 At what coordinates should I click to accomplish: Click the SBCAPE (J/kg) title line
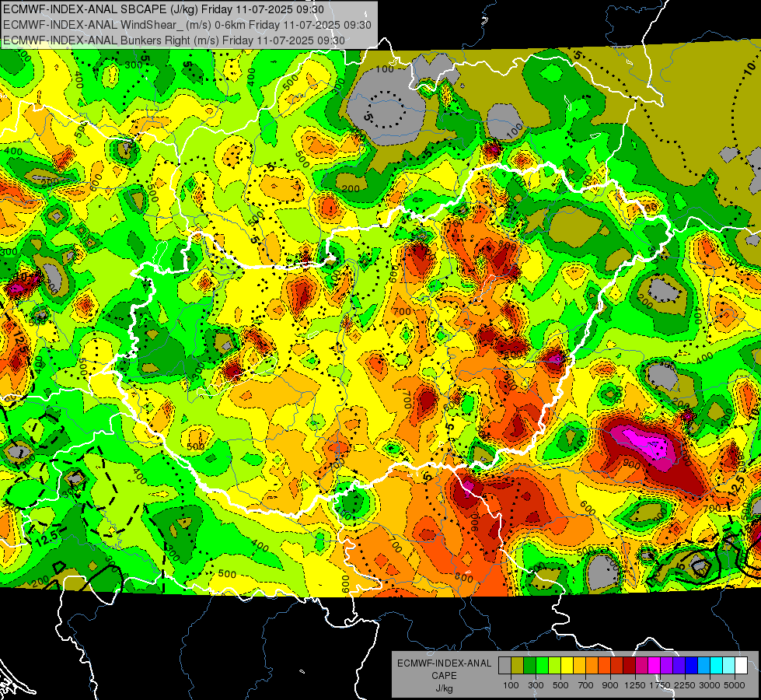(164, 9)
